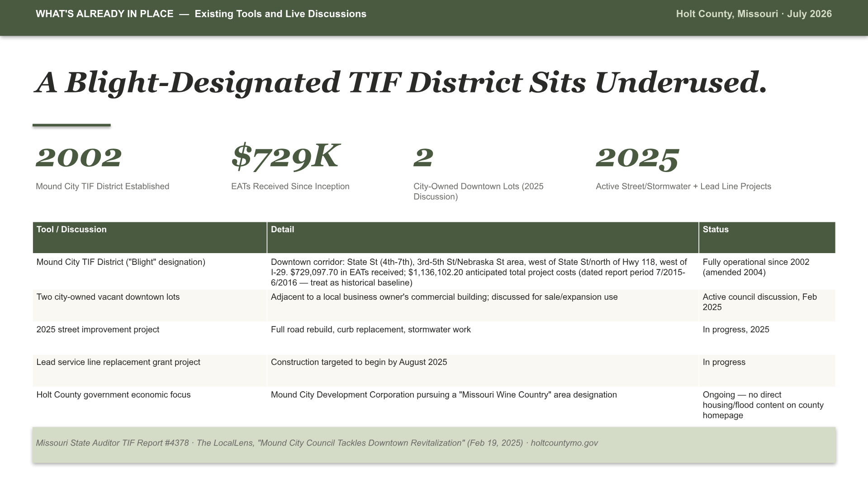The height and width of the screenshot is (489, 868).
Task: Click detail "Full road rebuild, curb replacement, stormwater work"
Action: pos(483,338)
